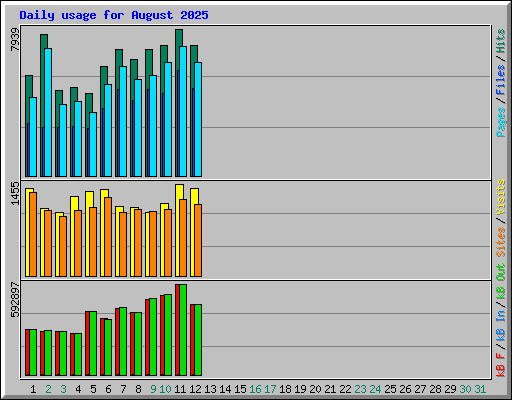The height and width of the screenshot is (400, 512).
Task: Click day 16 on the x-axis
Action: (255, 389)
